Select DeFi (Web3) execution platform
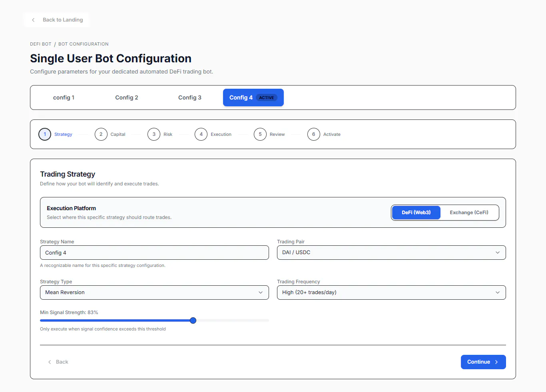 click(x=416, y=213)
